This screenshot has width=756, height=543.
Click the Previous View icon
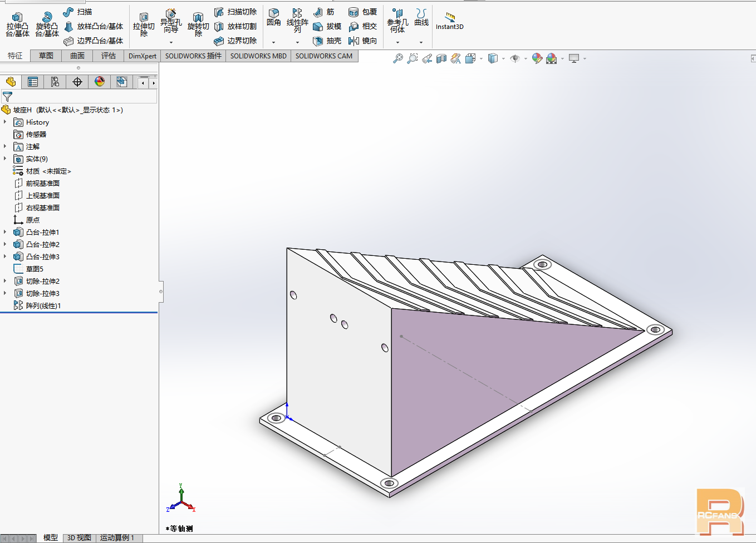click(427, 58)
